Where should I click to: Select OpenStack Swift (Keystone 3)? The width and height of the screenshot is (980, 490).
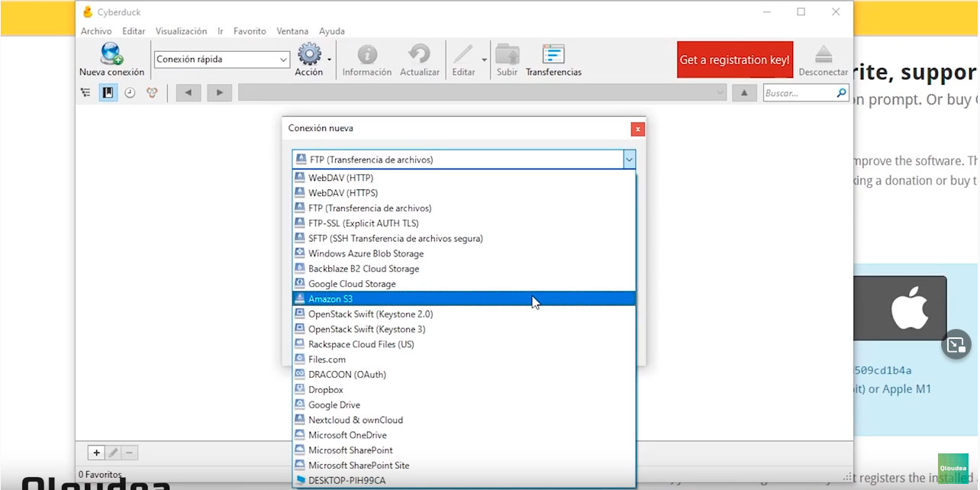[x=464, y=329]
